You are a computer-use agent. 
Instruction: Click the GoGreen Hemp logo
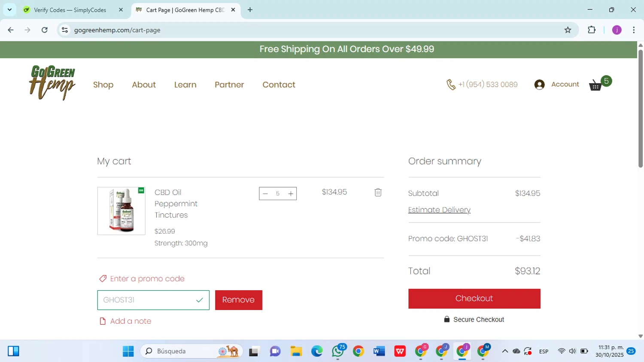(x=52, y=82)
